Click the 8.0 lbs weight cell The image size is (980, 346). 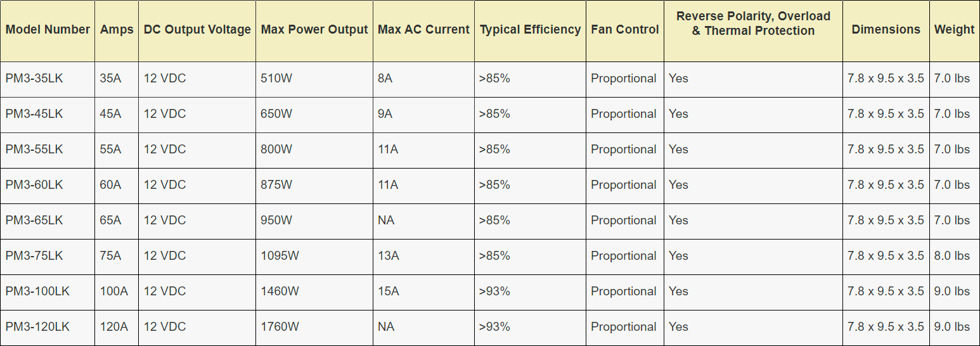[x=952, y=256]
